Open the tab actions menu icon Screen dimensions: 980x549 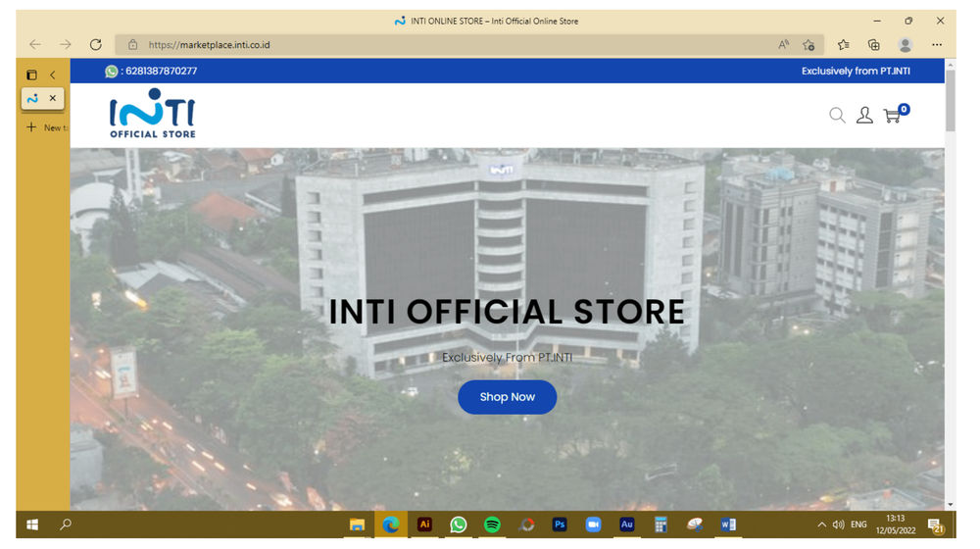coord(32,75)
